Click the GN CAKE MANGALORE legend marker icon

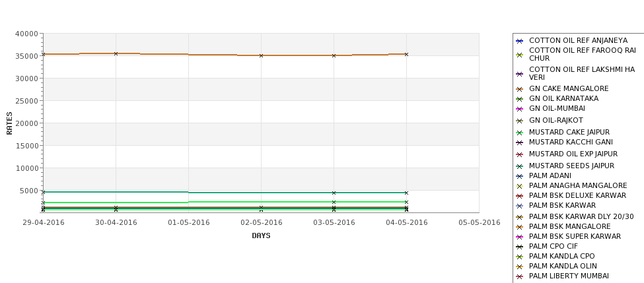520,89
